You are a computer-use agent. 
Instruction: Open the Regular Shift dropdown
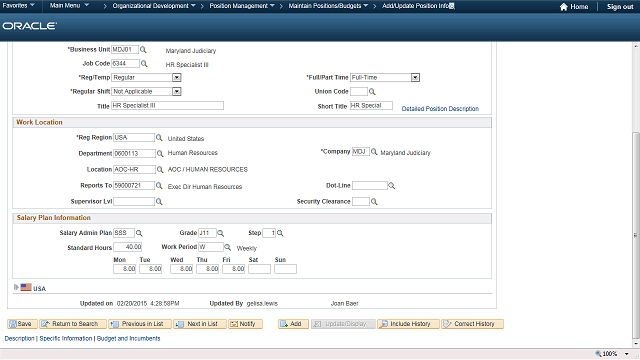coord(176,91)
